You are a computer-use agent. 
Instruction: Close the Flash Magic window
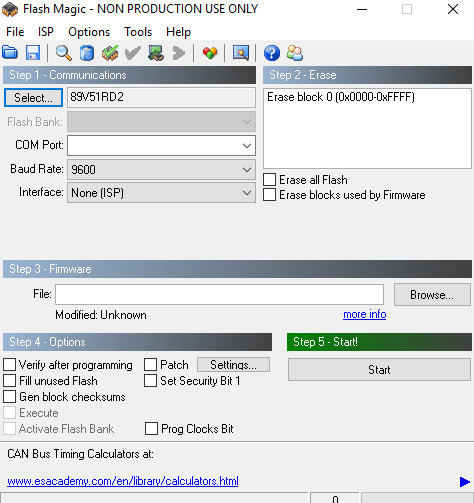tap(453, 9)
